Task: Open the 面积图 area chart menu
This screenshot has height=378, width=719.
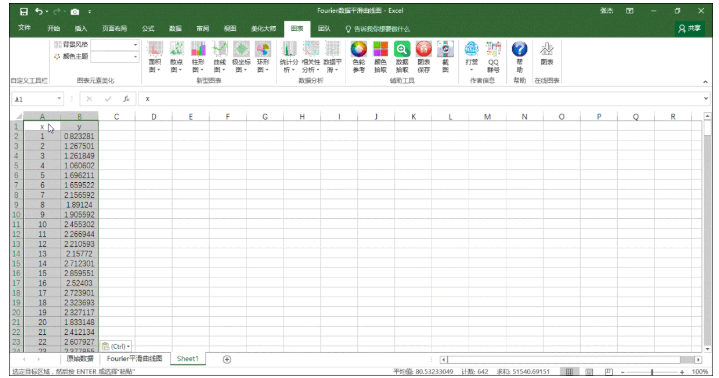Action: pyautogui.click(x=155, y=56)
